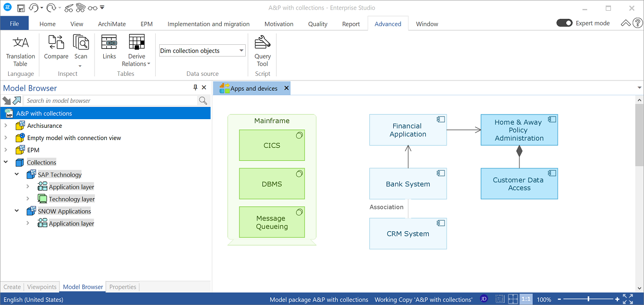Switch to the Motivation ribbon tab

[x=279, y=24]
